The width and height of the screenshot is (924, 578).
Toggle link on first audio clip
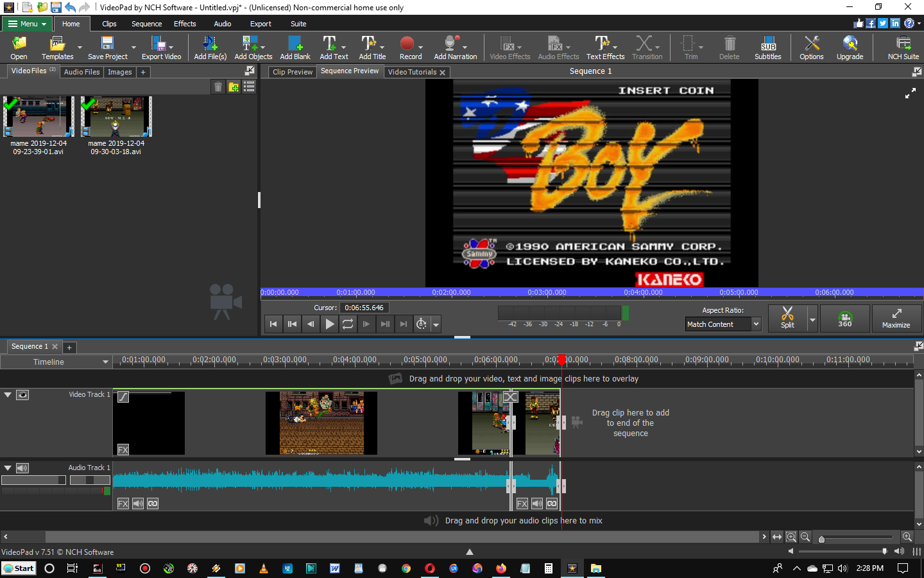[153, 504]
